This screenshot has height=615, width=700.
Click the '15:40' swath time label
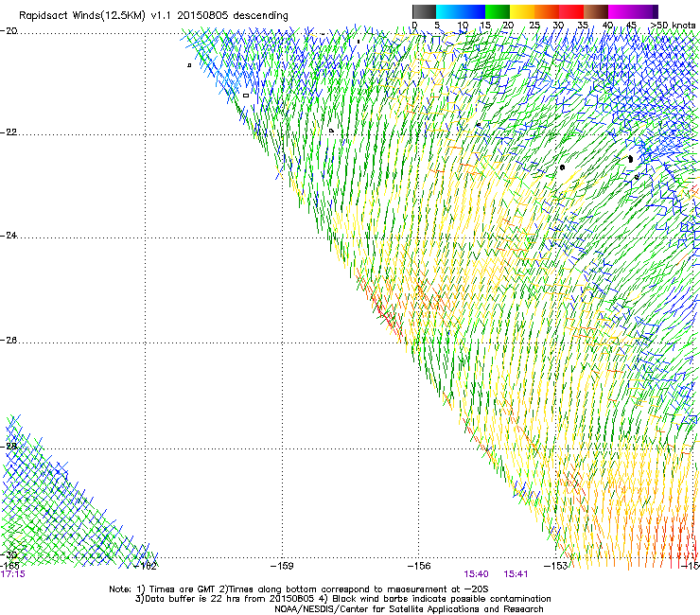476,574
